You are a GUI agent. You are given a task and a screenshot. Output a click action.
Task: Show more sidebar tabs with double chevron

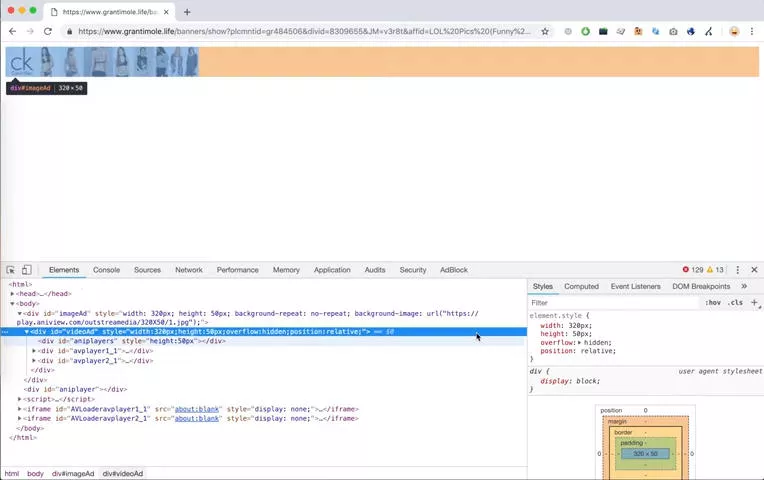[x=744, y=286]
